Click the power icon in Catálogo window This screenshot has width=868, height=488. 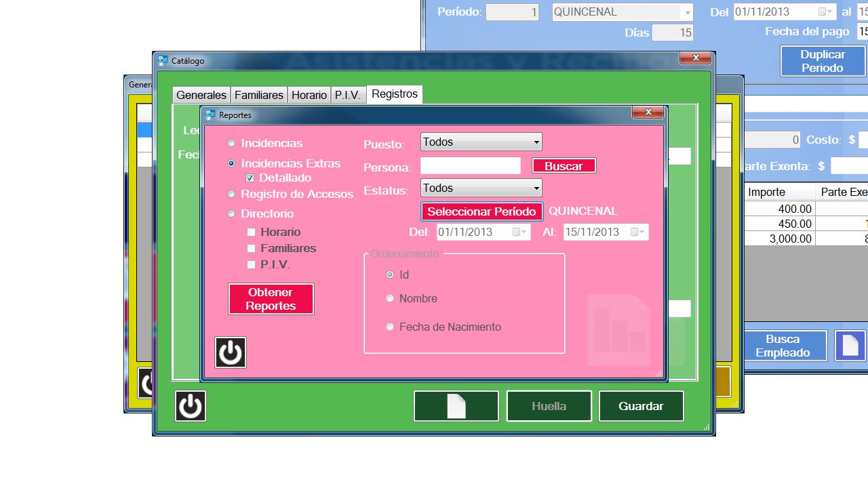coord(191,406)
